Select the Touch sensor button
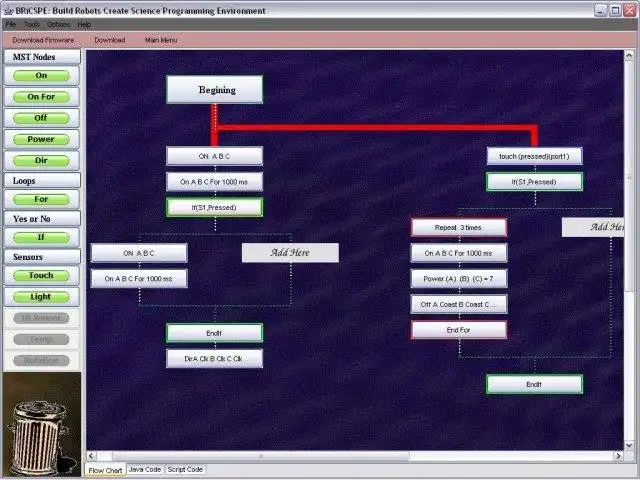640x480 pixels. tap(41, 276)
